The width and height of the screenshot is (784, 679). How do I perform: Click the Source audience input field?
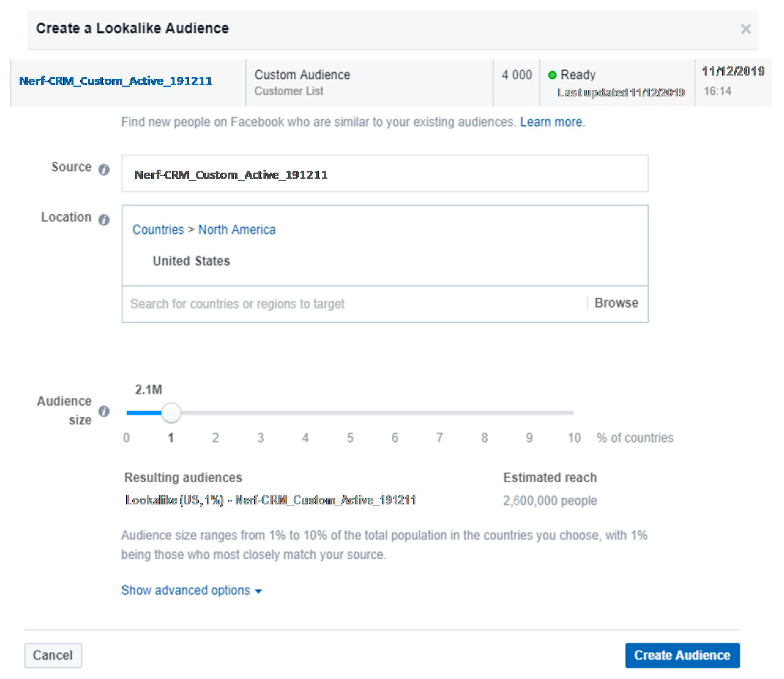click(384, 174)
